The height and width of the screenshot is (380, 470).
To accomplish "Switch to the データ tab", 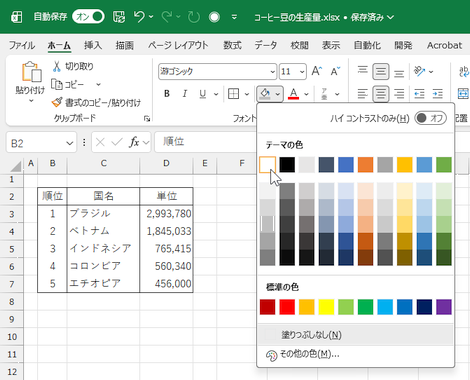I will pos(266,45).
